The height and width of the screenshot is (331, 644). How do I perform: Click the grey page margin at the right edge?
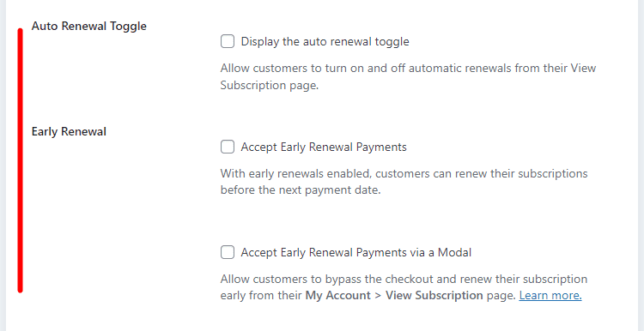(641, 165)
